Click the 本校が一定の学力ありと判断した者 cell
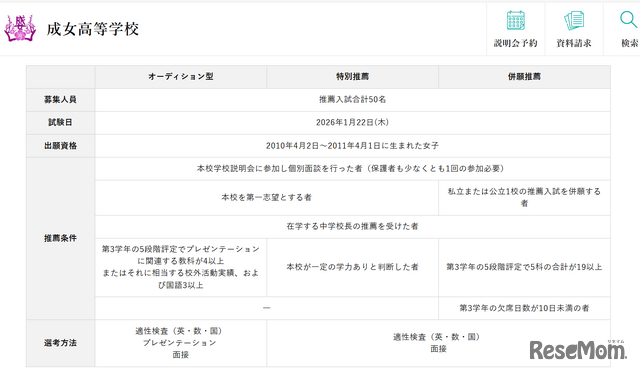Screen dimensions: 640x373 (x=353, y=267)
